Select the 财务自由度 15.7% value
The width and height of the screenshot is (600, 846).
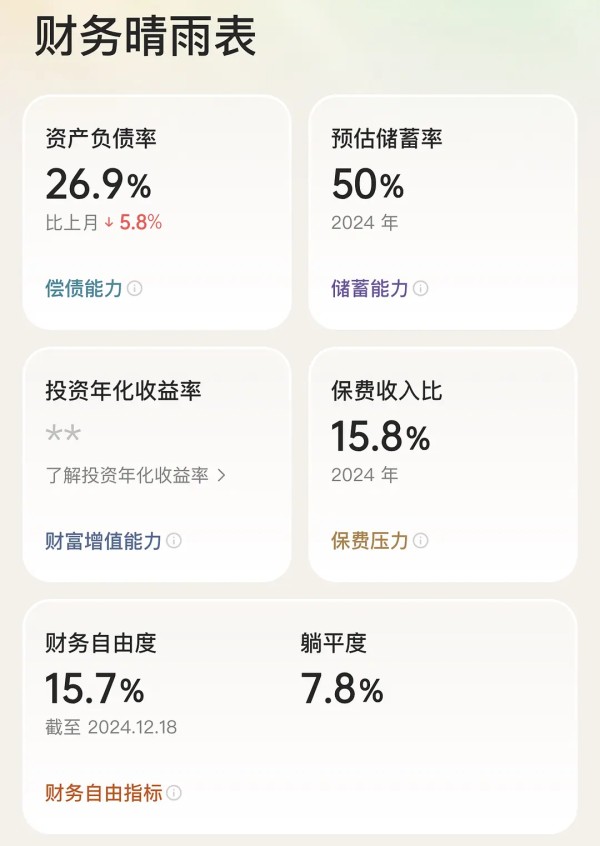pyautogui.click(x=95, y=688)
